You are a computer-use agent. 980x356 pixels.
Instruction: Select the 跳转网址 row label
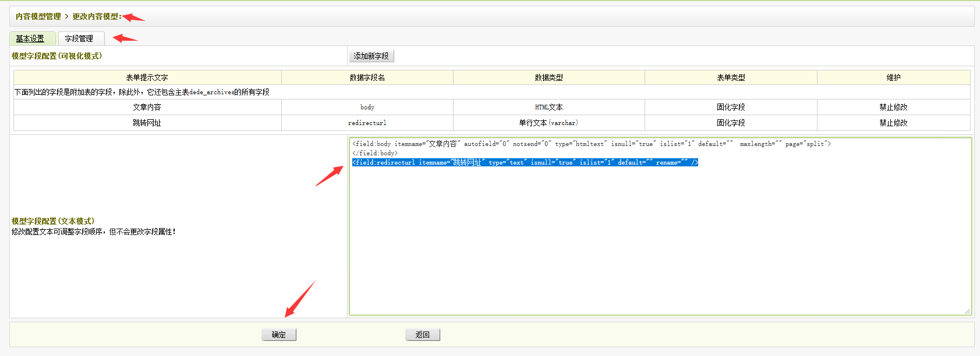coord(147,123)
